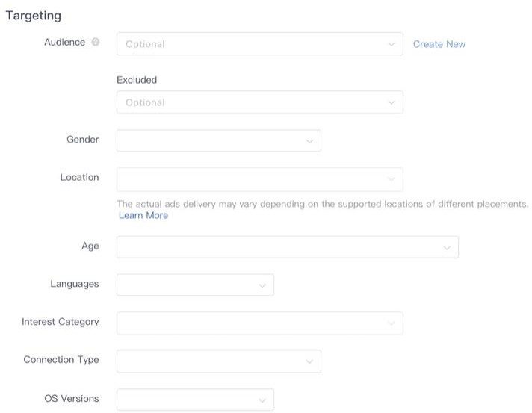Open the Excluded audience dropdown field
The height and width of the screenshot is (413, 532).
[x=260, y=102]
